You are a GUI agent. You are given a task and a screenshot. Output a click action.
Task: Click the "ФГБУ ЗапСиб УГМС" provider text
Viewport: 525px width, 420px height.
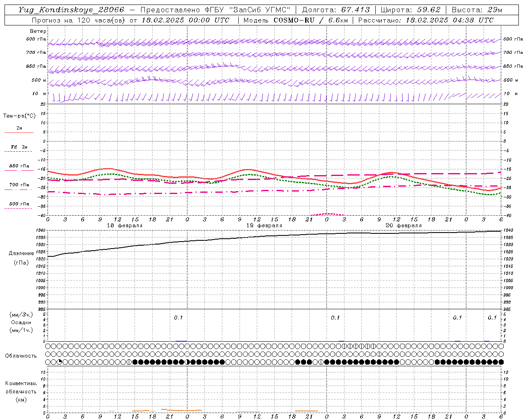(247, 10)
